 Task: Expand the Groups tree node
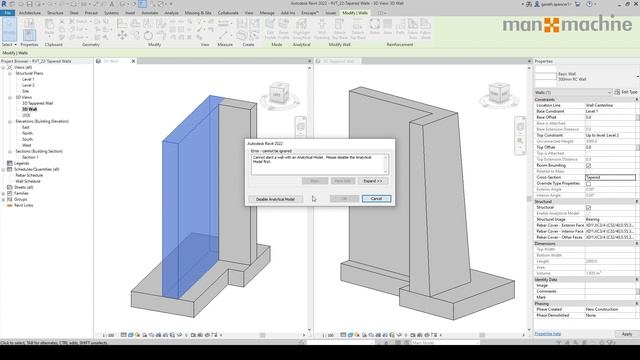tap(3, 200)
